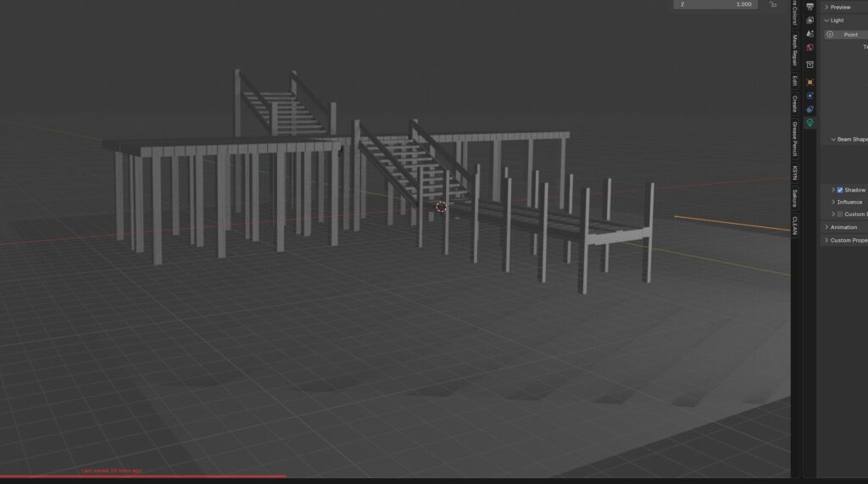Screen dimensions: 868x484
Task: Open the KSYN sidebar tab
Action: [x=795, y=173]
